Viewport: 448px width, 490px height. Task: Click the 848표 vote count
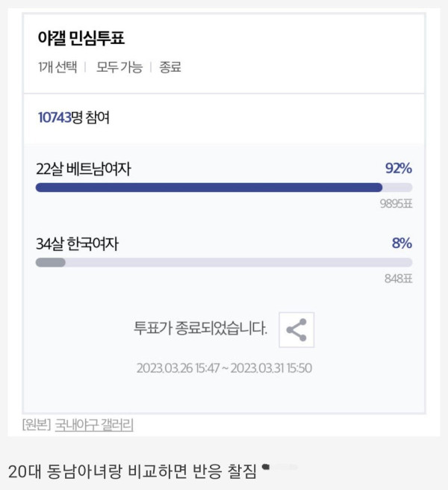coord(399,279)
